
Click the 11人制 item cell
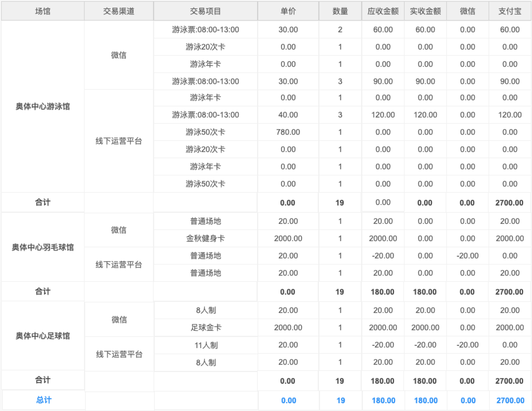pyautogui.click(x=205, y=345)
